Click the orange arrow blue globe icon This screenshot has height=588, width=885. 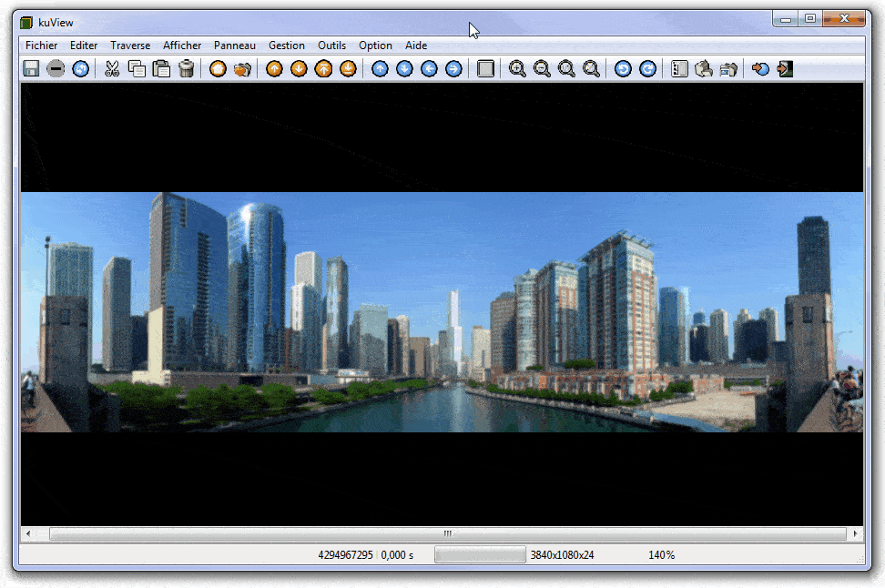[x=760, y=69]
